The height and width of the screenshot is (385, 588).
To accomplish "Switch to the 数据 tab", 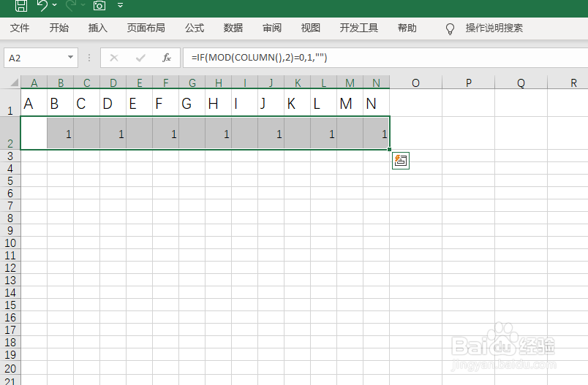I will (233, 28).
